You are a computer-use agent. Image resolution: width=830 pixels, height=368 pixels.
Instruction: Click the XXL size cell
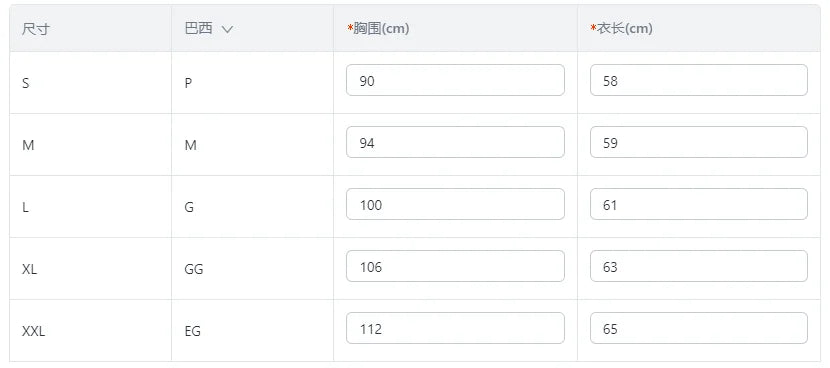coord(33,331)
